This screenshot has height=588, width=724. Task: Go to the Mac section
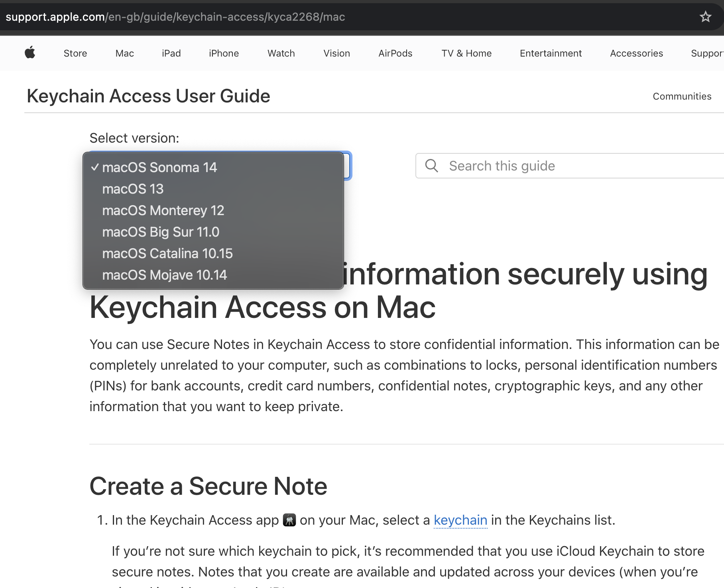pos(124,53)
